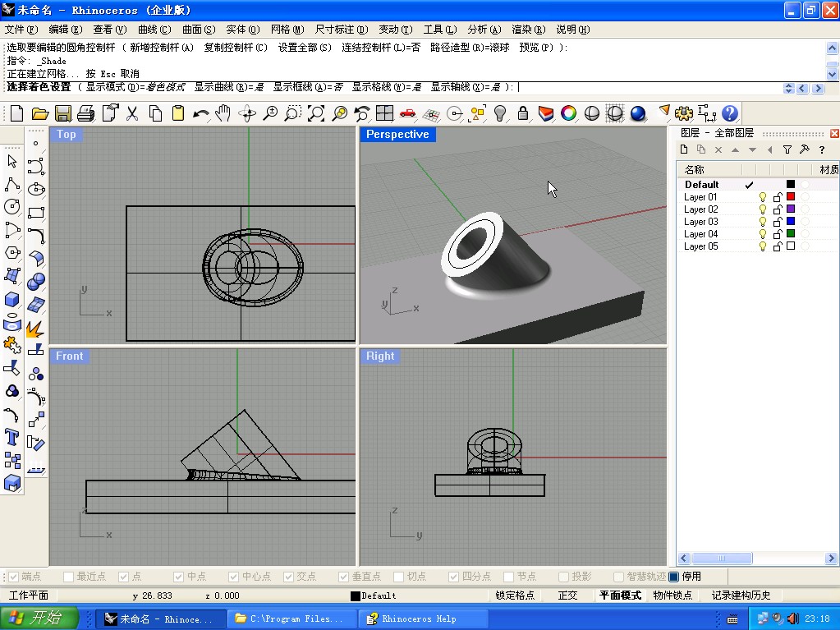The height and width of the screenshot is (630, 840).
Task: Click the 锁定格点 grid snap button
Action: pyautogui.click(x=515, y=596)
